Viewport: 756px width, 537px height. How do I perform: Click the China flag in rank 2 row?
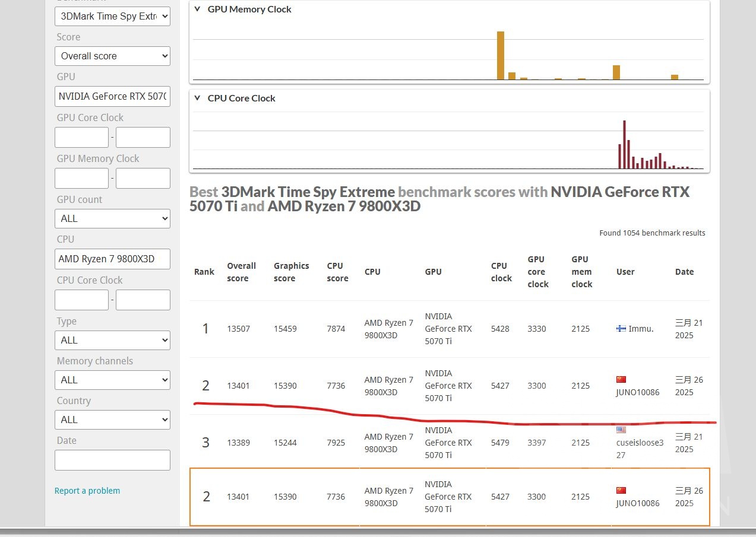(x=621, y=379)
